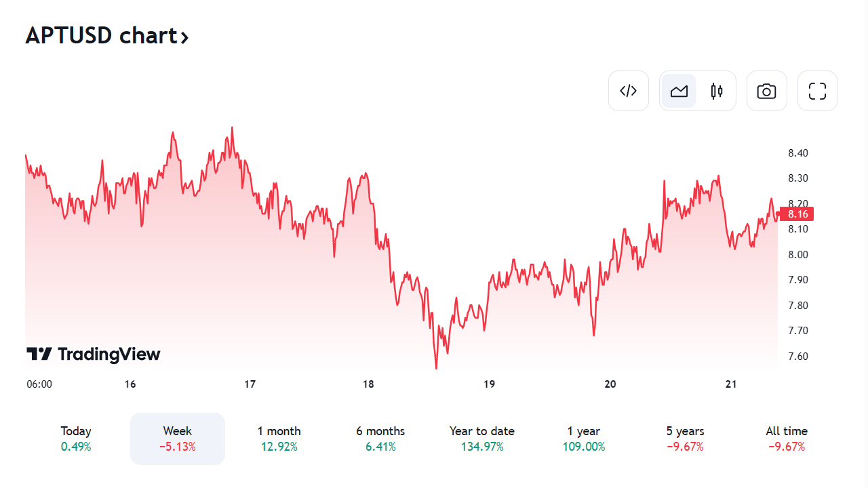868x488 pixels.
Task: Click the chevron next to APTUSD chart
Action: [x=184, y=37]
